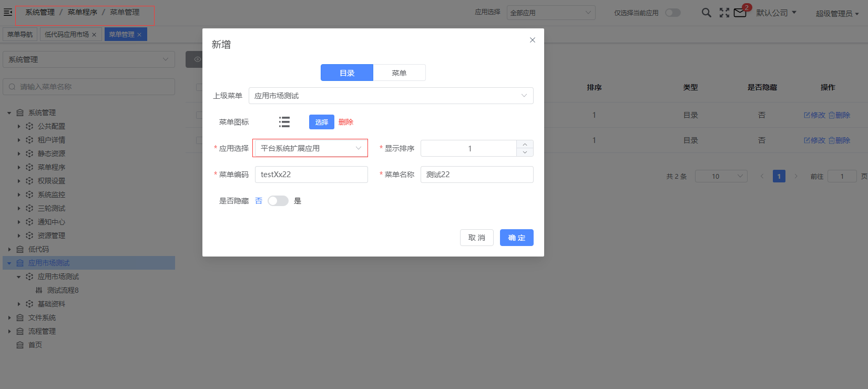Image resolution: width=868 pixels, height=389 pixels.
Task: Collapse the sidebar with the hamburger icon
Action: (8, 12)
